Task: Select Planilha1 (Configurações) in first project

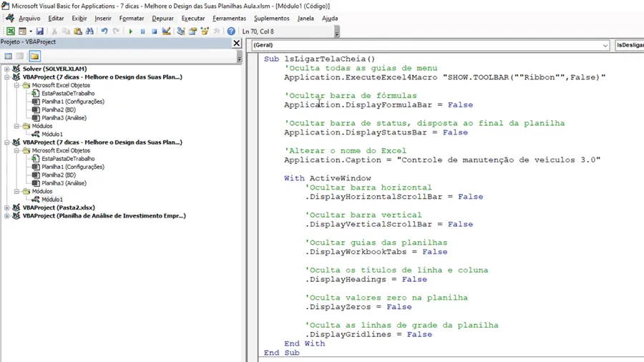Action: pyautogui.click(x=73, y=102)
